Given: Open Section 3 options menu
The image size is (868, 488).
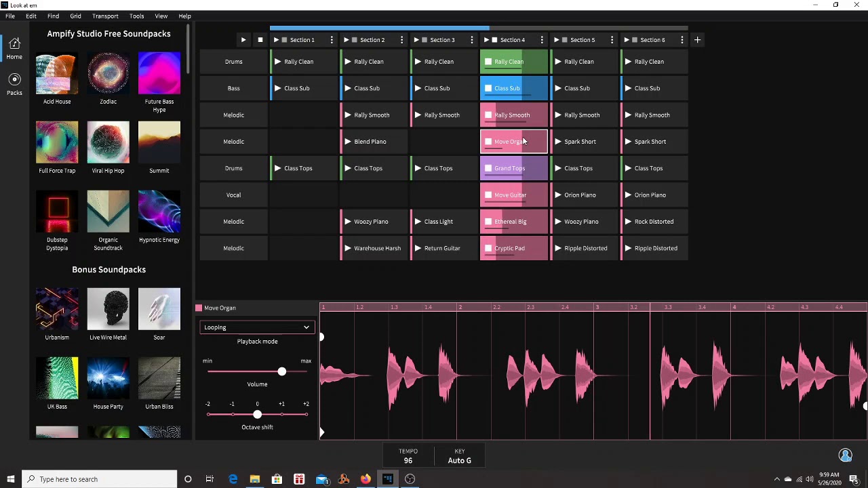Looking at the screenshot, I should [x=472, y=40].
